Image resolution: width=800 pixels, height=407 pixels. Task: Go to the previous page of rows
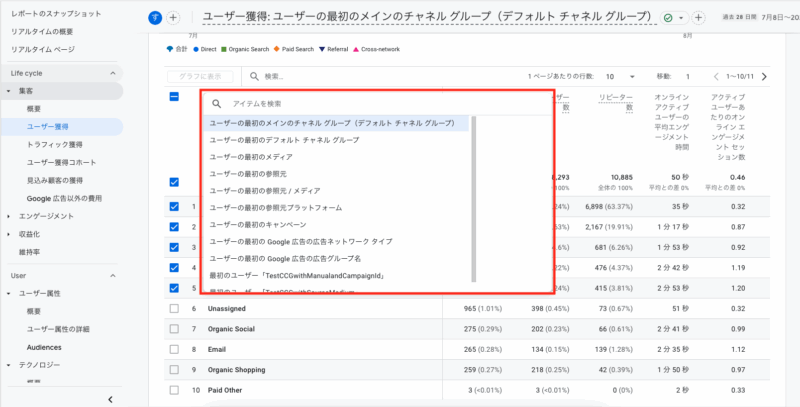point(716,76)
